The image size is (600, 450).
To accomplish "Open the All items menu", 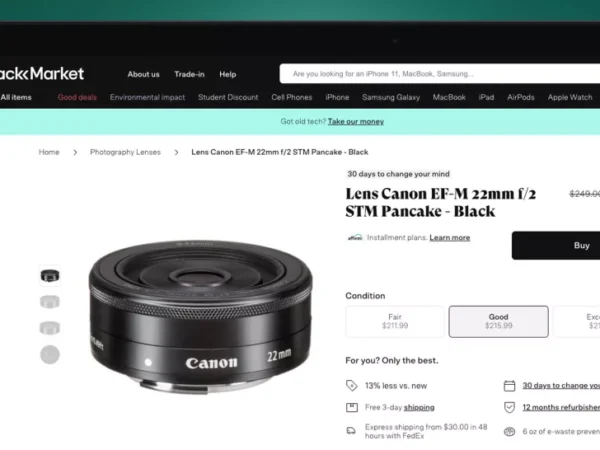I will point(16,97).
